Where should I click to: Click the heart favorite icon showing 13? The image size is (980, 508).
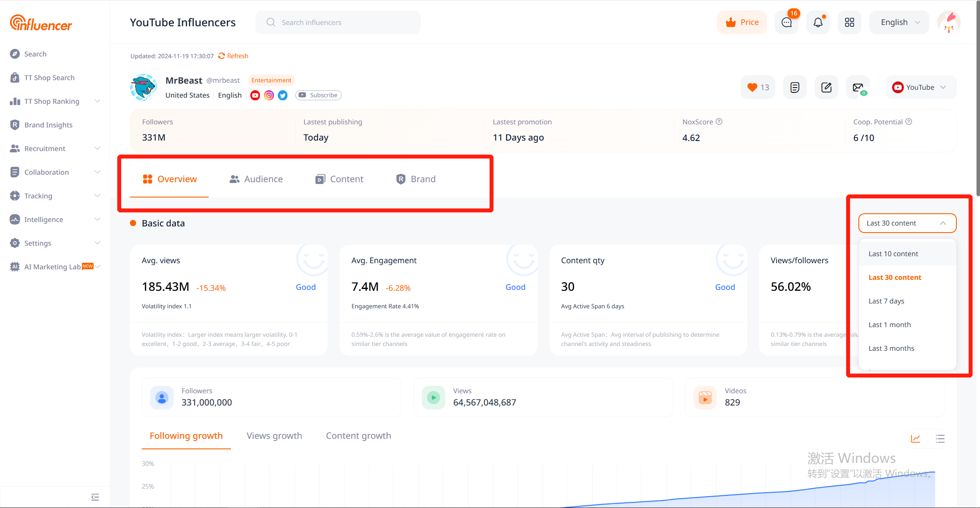coord(758,87)
